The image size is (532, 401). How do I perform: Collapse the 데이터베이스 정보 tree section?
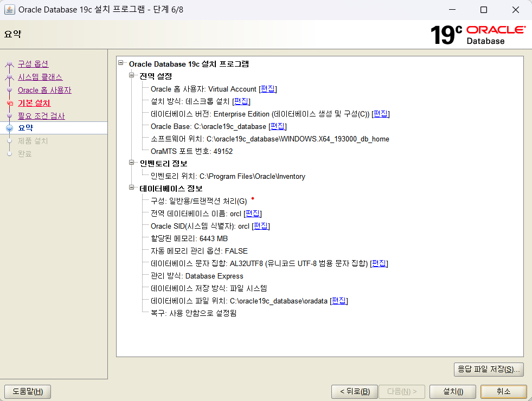132,187
